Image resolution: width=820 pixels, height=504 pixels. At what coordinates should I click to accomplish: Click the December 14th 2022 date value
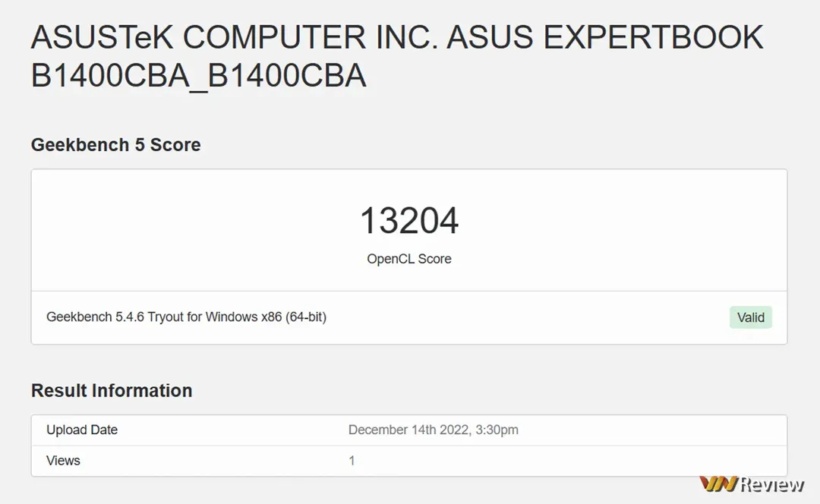407,430
